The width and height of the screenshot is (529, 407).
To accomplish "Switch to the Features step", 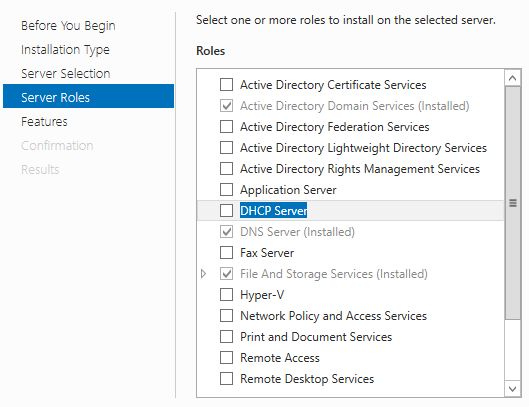I will pyautogui.click(x=44, y=121).
